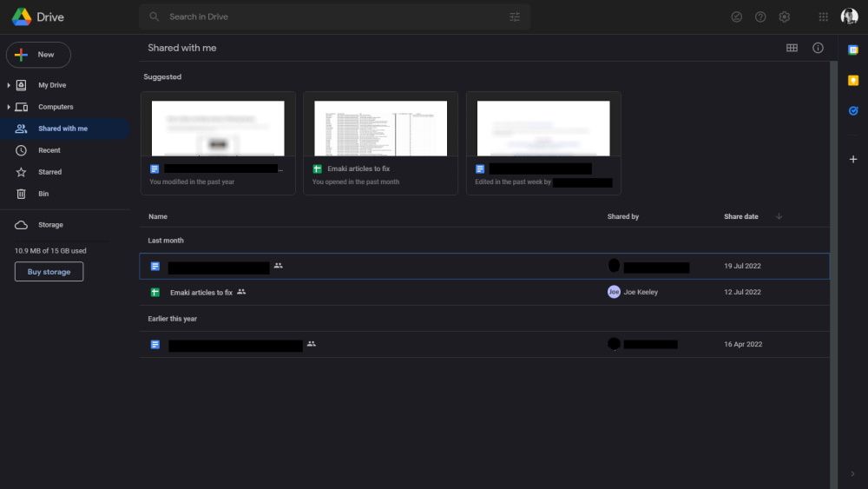Click the Starred star icon
Screen dimensions: 868x489
coord(21,172)
